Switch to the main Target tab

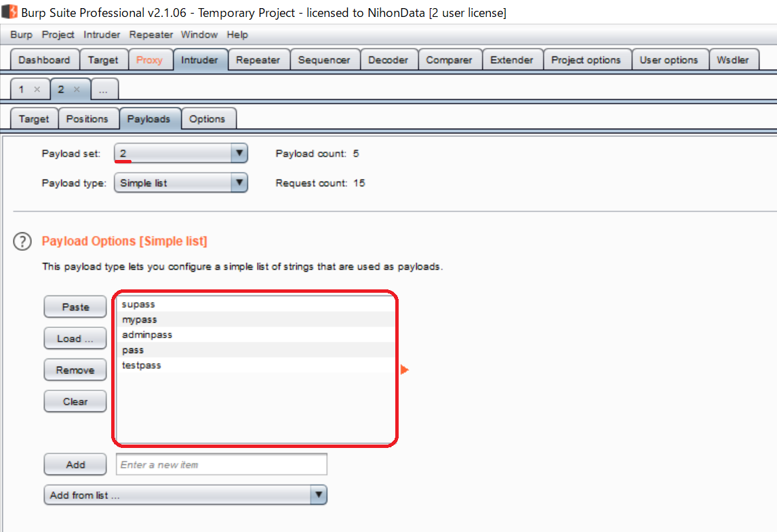(x=103, y=60)
